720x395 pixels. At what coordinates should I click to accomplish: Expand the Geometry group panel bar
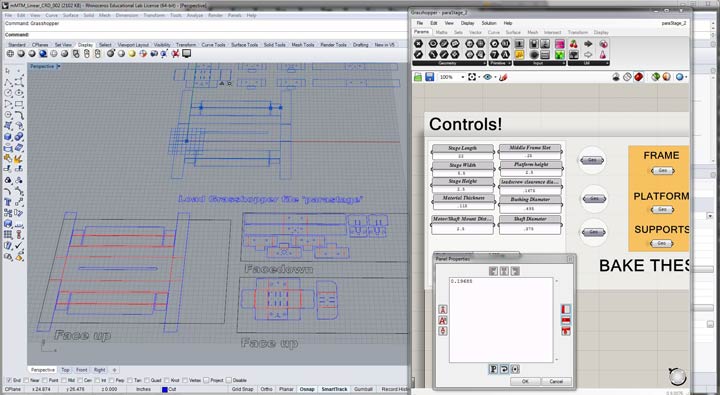[450, 63]
